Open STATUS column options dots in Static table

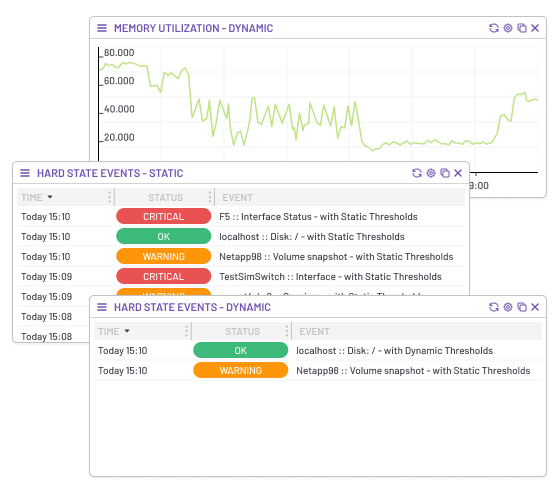210,197
